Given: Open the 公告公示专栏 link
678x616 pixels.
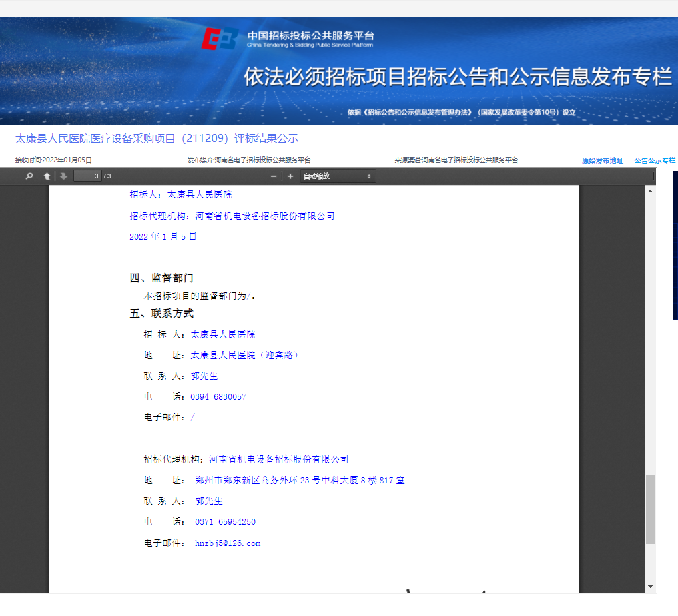Looking at the screenshot, I should click(655, 161).
